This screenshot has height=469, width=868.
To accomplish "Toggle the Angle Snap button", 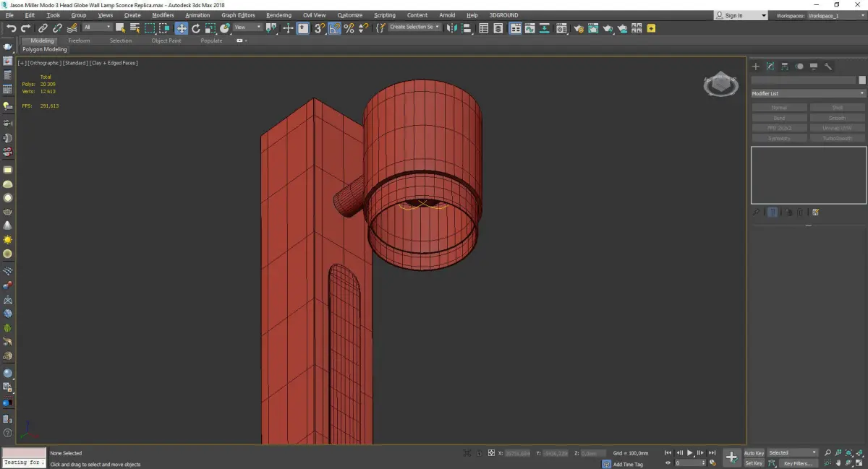I will (x=335, y=28).
